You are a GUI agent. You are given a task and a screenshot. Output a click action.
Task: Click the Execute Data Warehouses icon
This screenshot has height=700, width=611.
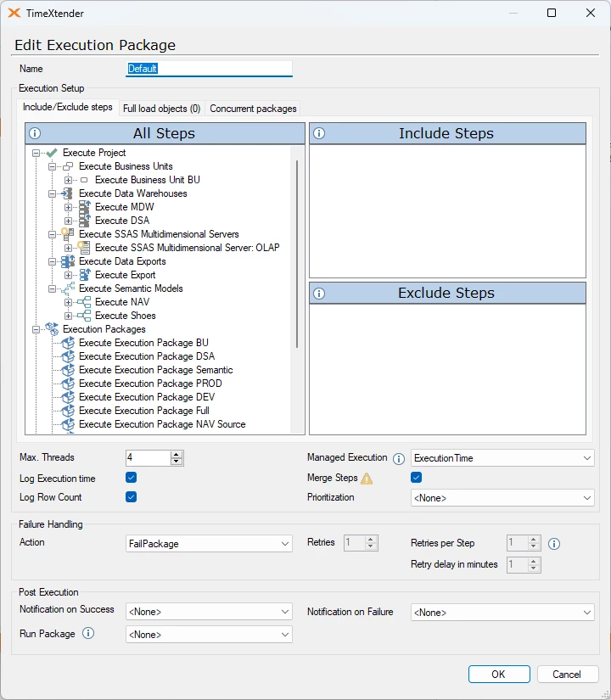pos(67,193)
